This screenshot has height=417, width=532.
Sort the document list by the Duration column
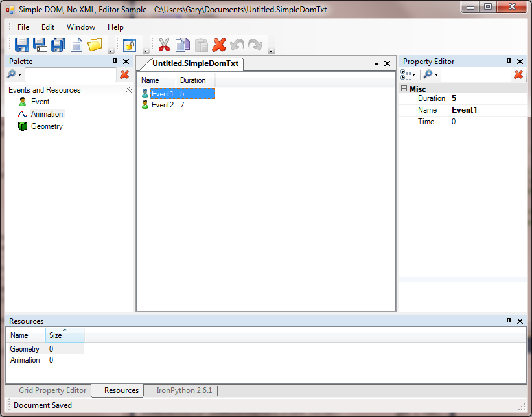[x=196, y=80]
